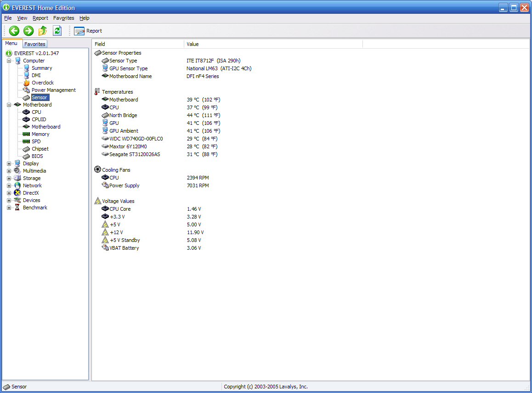Select the Power Supply fan row
532x393 pixels.
coord(155,185)
